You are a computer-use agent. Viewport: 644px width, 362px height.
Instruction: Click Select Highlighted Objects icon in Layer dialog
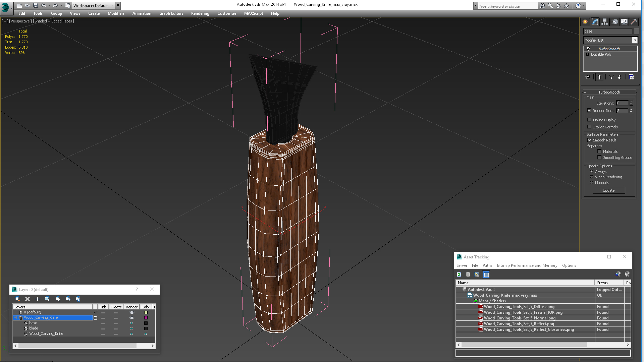click(x=48, y=299)
